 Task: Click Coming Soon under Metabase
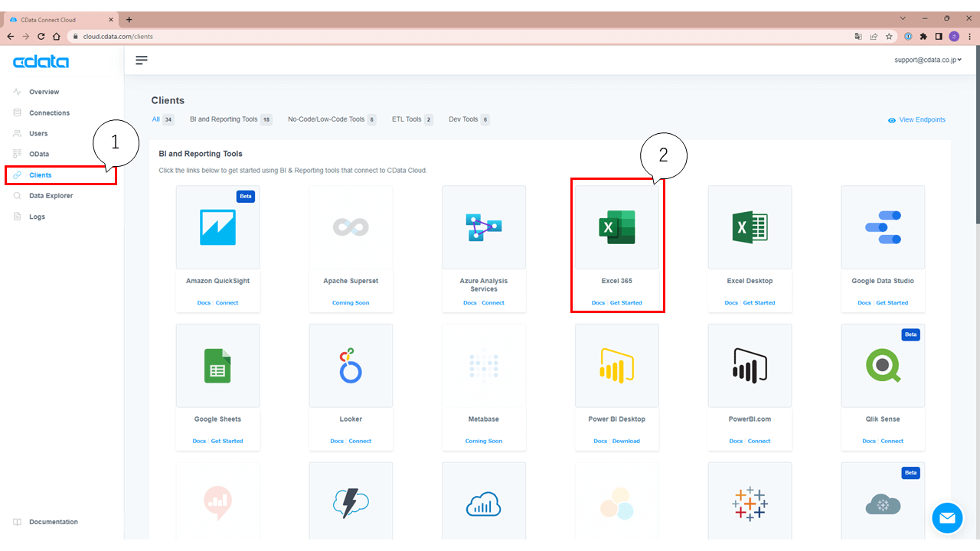[x=484, y=442]
